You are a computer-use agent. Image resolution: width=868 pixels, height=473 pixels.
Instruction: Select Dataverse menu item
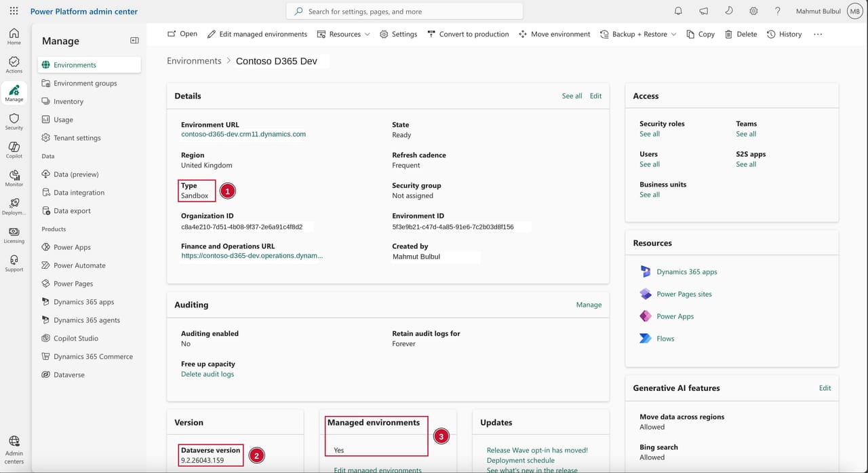coord(90,375)
